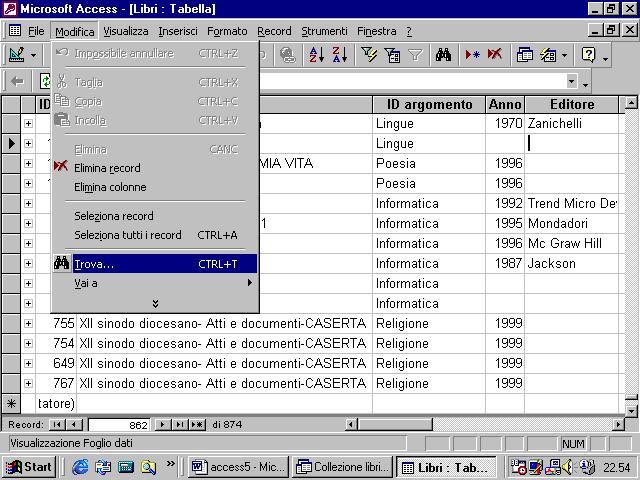Image resolution: width=640 pixels, height=480 pixels.
Task: Choose Elimina colonne menu entry
Action: [x=155, y=187]
